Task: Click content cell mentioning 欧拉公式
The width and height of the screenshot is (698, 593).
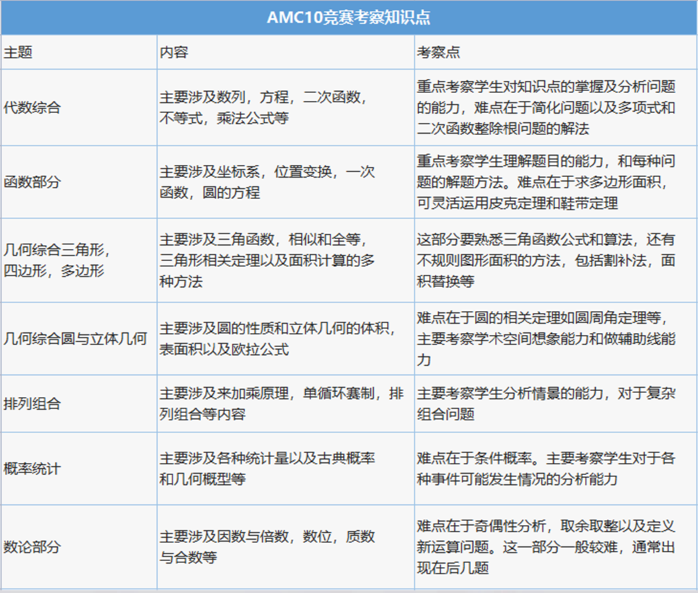Action: [285, 338]
